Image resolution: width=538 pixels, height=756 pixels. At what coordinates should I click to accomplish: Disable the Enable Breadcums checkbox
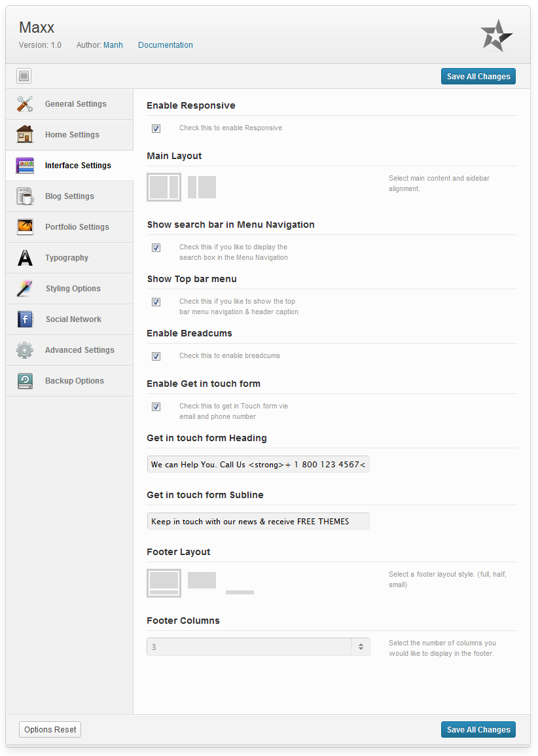coord(156,356)
